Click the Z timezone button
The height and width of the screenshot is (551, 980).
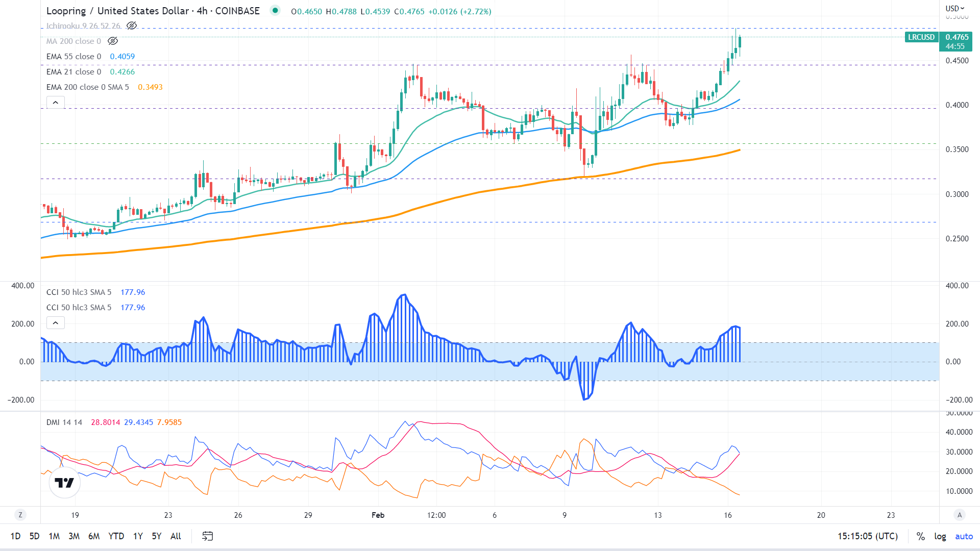click(x=20, y=515)
